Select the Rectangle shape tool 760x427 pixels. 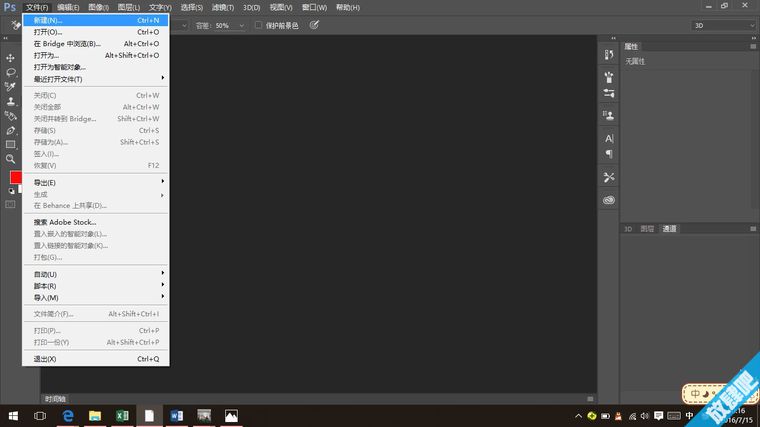click(10, 144)
